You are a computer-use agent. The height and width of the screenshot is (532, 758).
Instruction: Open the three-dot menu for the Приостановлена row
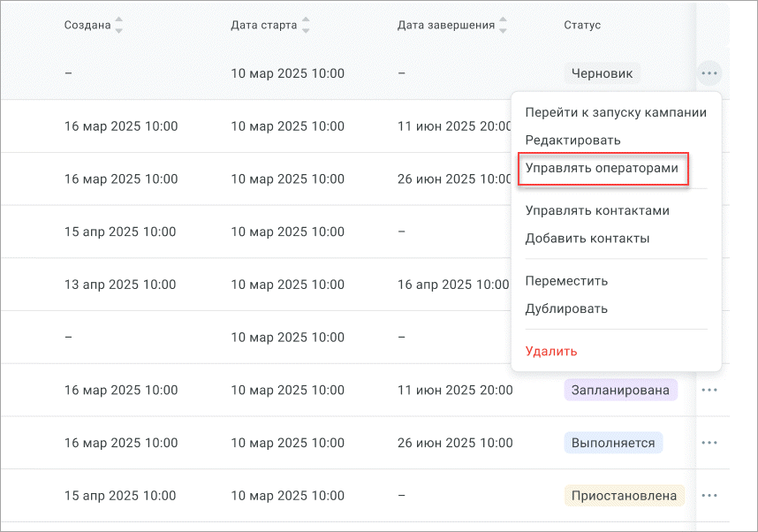[709, 495]
